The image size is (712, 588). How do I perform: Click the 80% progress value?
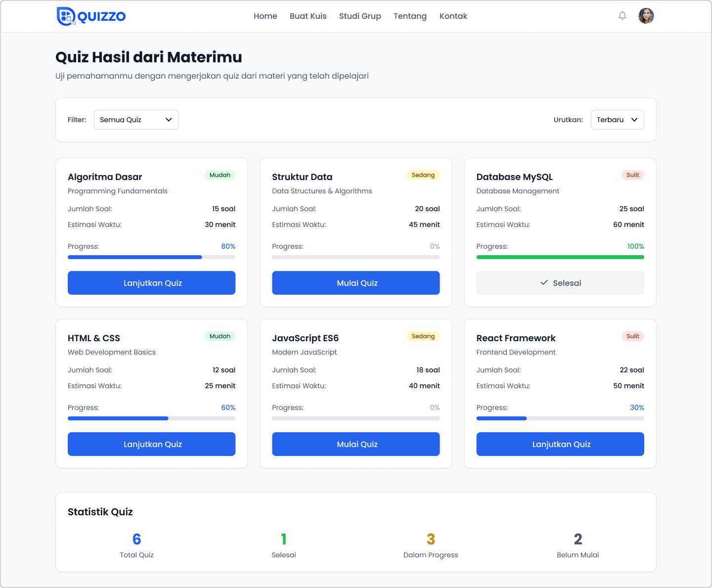click(228, 246)
